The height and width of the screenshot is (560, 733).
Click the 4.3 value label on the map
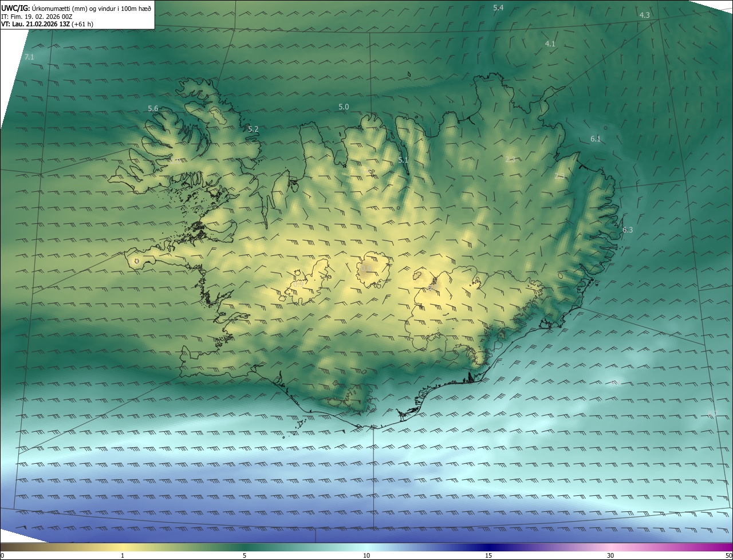click(x=644, y=15)
